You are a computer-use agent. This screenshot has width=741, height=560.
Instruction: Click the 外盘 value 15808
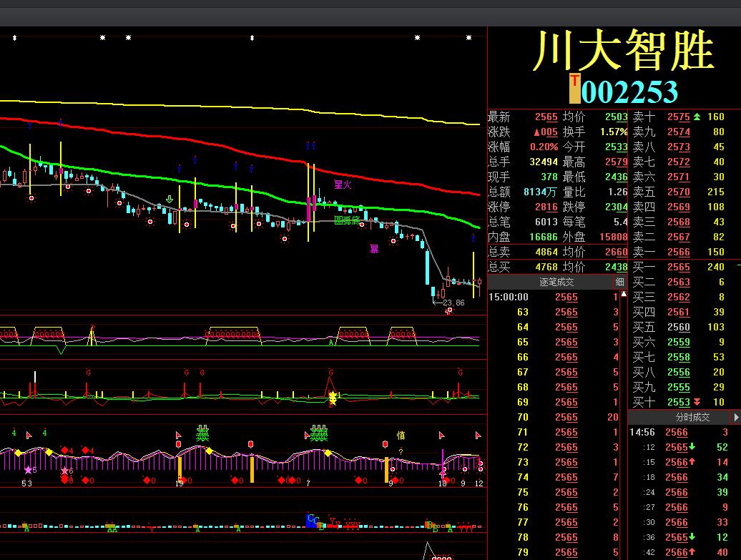[x=614, y=237]
